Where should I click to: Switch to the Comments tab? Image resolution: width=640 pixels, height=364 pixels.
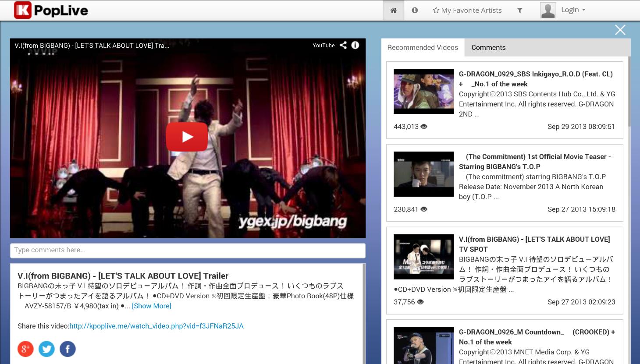tap(488, 47)
